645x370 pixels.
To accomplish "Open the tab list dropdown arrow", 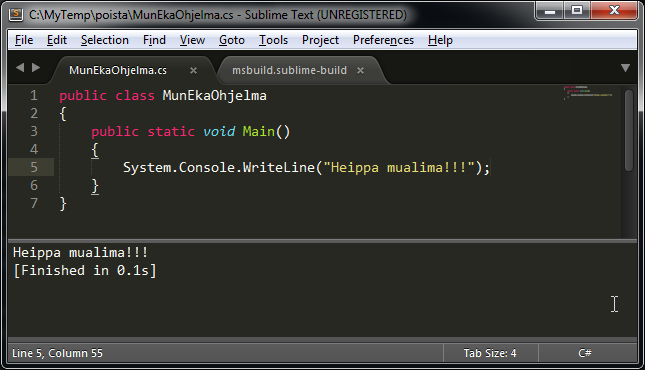I will point(625,68).
